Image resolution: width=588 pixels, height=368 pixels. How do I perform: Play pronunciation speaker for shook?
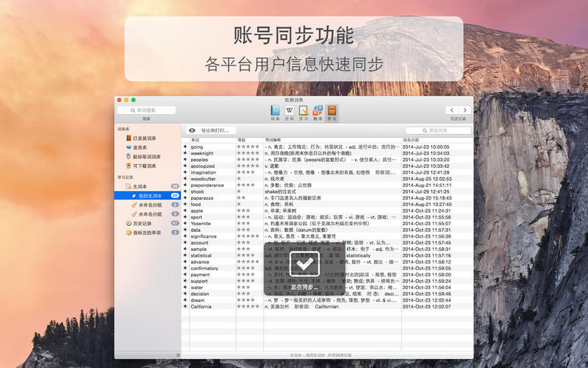(x=185, y=191)
